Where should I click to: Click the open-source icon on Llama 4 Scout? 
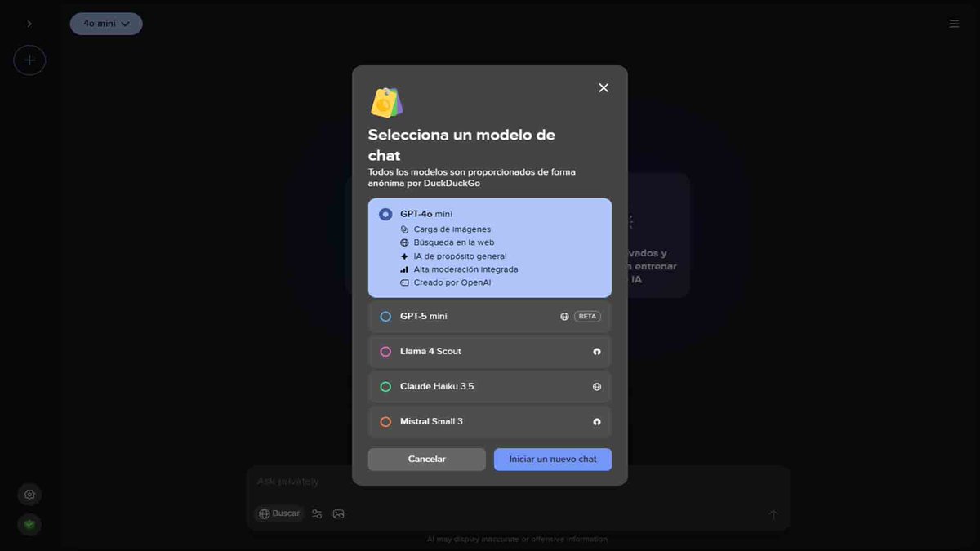coord(597,352)
